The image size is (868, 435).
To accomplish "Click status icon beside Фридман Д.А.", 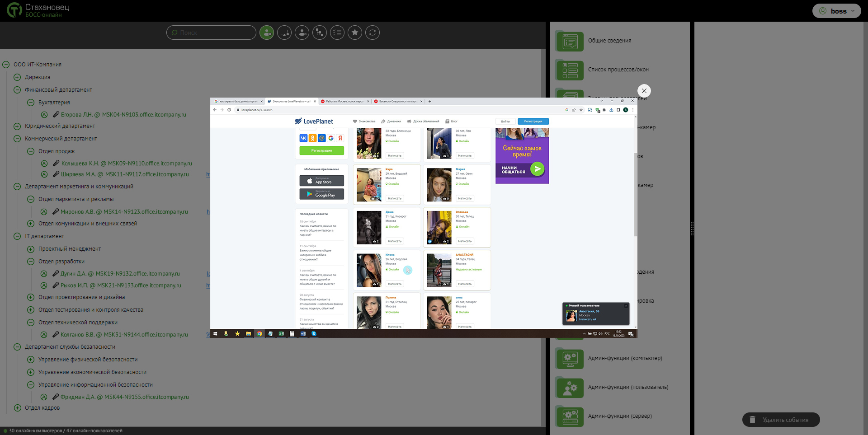I will coord(44,397).
